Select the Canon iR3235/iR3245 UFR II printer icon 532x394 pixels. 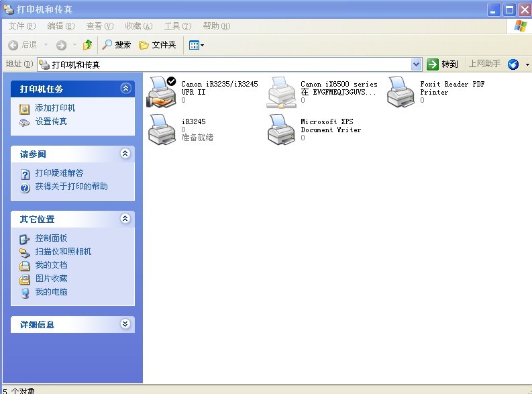point(162,93)
